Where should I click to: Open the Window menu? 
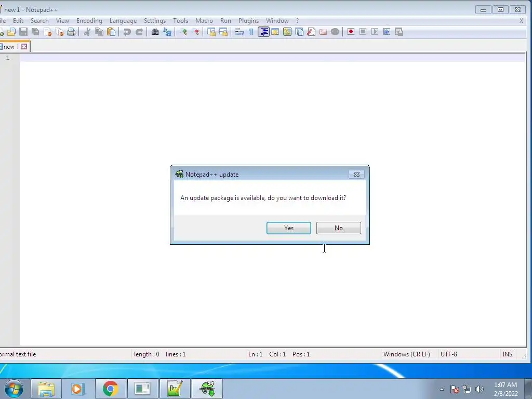[x=277, y=21]
